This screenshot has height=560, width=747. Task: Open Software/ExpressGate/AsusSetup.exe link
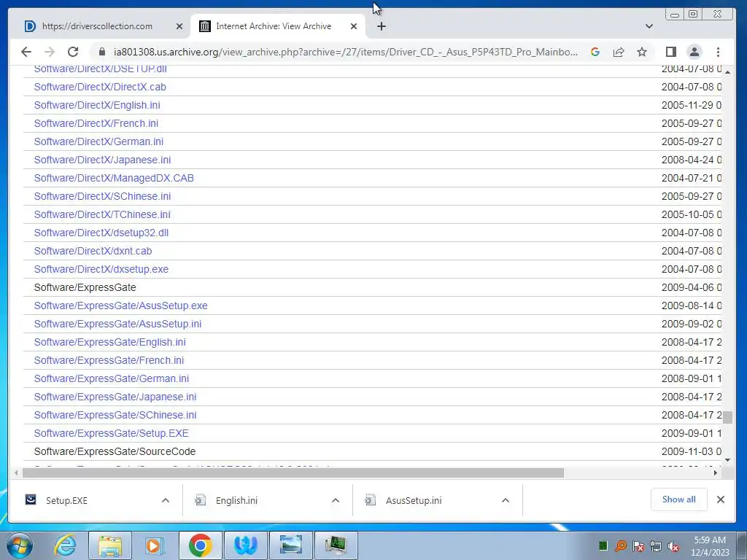[x=121, y=306]
